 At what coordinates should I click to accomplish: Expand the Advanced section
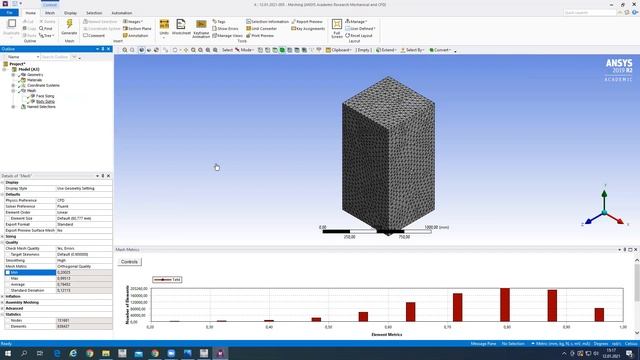pos(2,309)
